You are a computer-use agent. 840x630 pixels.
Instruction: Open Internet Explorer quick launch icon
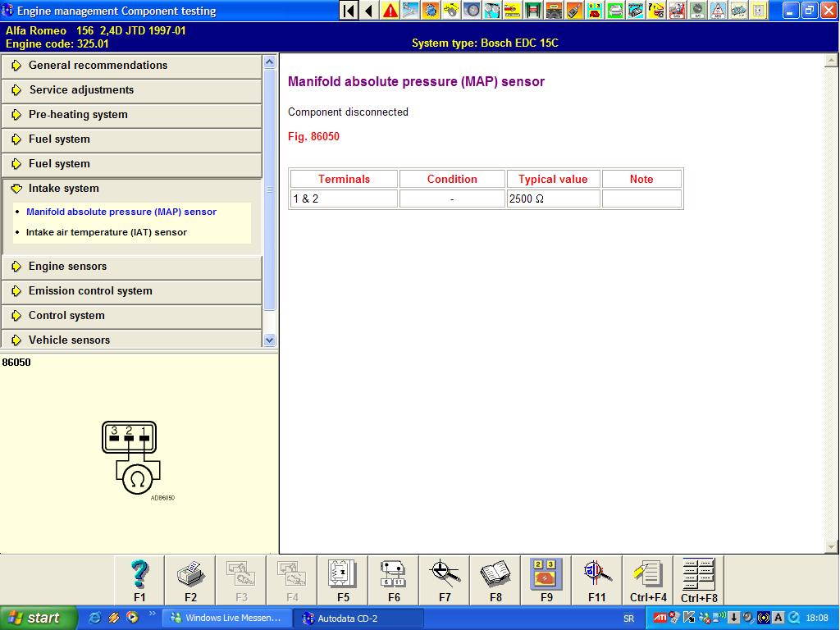point(95,618)
